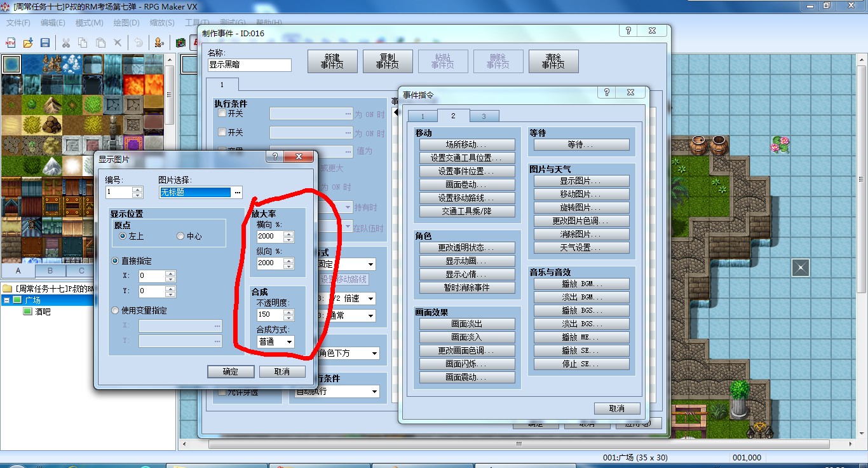
Task: Click the Copy toolbar icon
Action: tap(83, 43)
